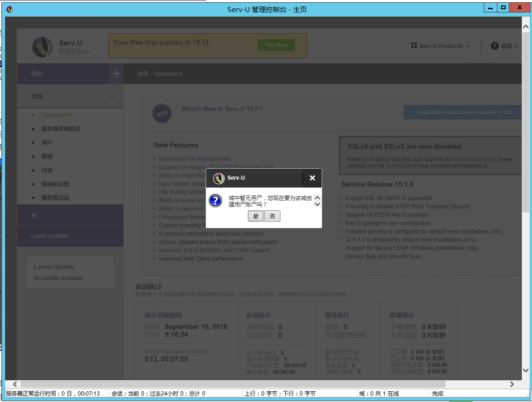532x402 pixels.
Task: Click the vertical scrollbar thumb
Action: (x=526, y=122)
